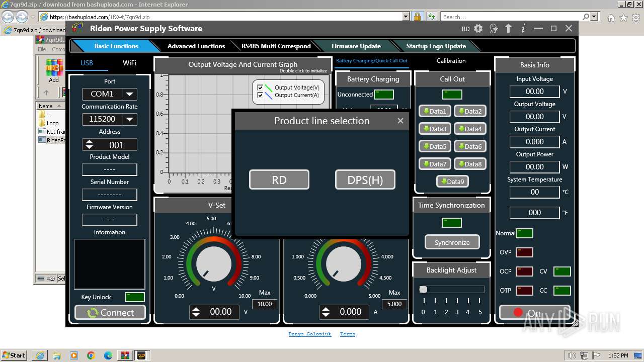Adjust the V-Set 00.00 stepper arrows
Screen dimensions: 644x362
tap(196, 312)
